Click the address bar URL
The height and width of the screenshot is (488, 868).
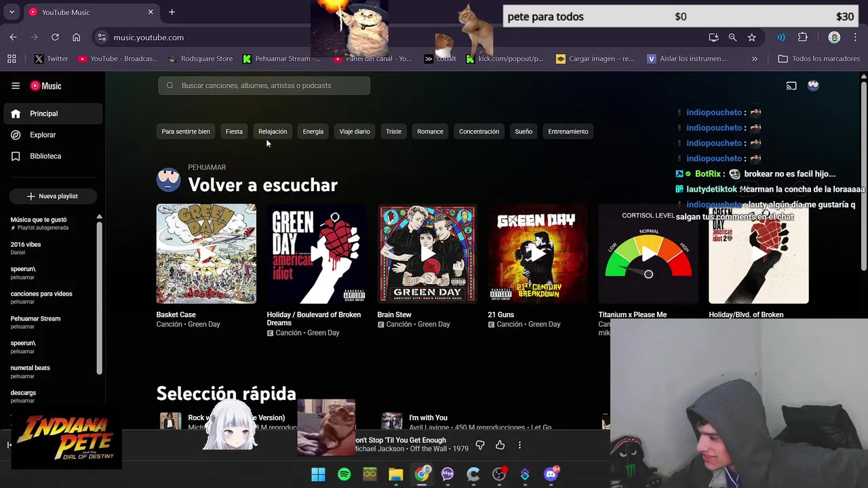149,37
